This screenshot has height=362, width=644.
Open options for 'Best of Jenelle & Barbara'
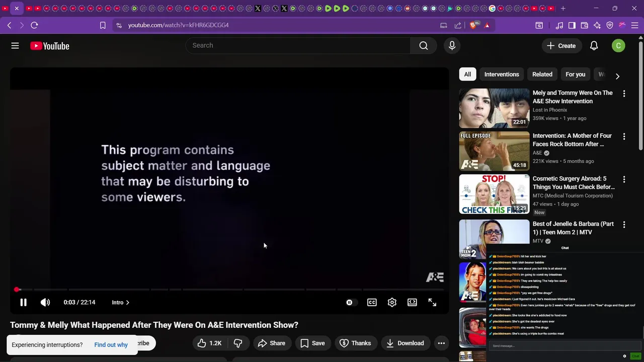coord(624,225)
